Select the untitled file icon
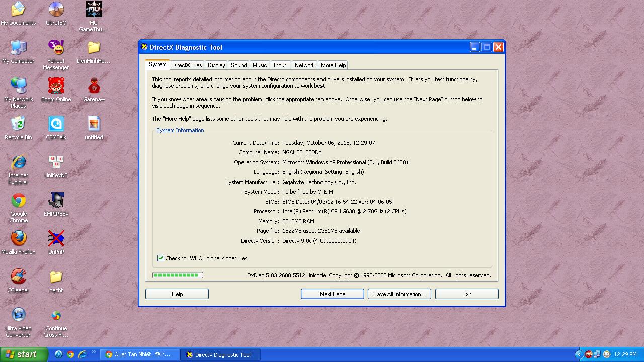 [x=94, y=128]
